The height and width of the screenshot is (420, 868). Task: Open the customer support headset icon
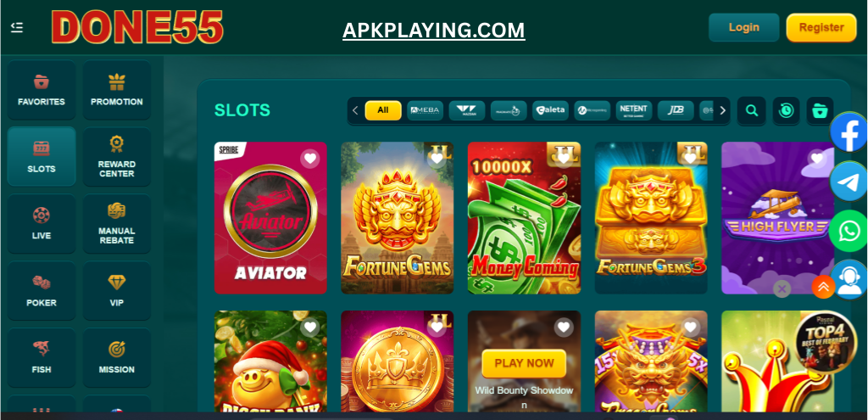coord(851,280)
